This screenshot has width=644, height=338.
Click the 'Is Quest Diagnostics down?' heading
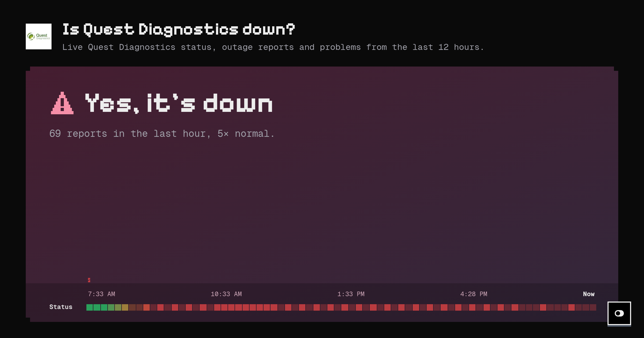pyautogui.click(x=178, y=30)
